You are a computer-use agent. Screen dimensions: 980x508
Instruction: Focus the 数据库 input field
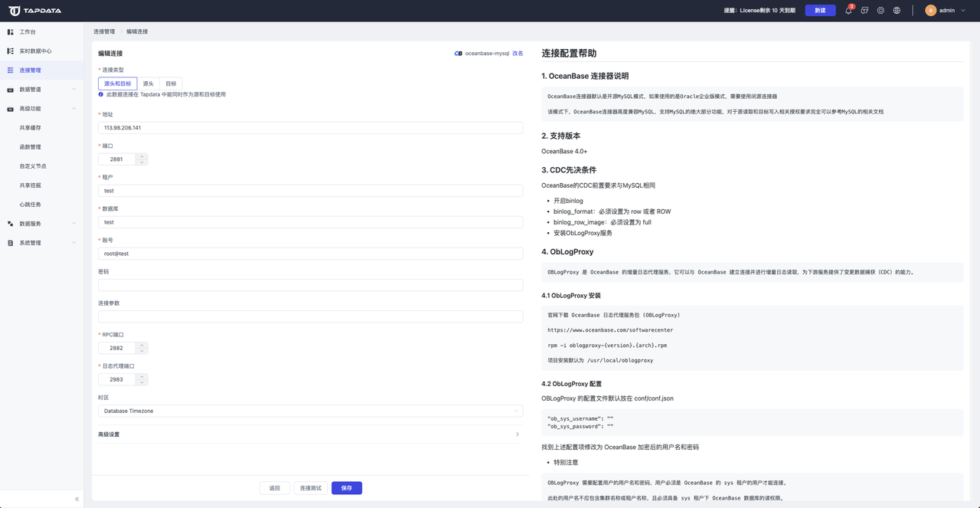(x=311, y=222)
